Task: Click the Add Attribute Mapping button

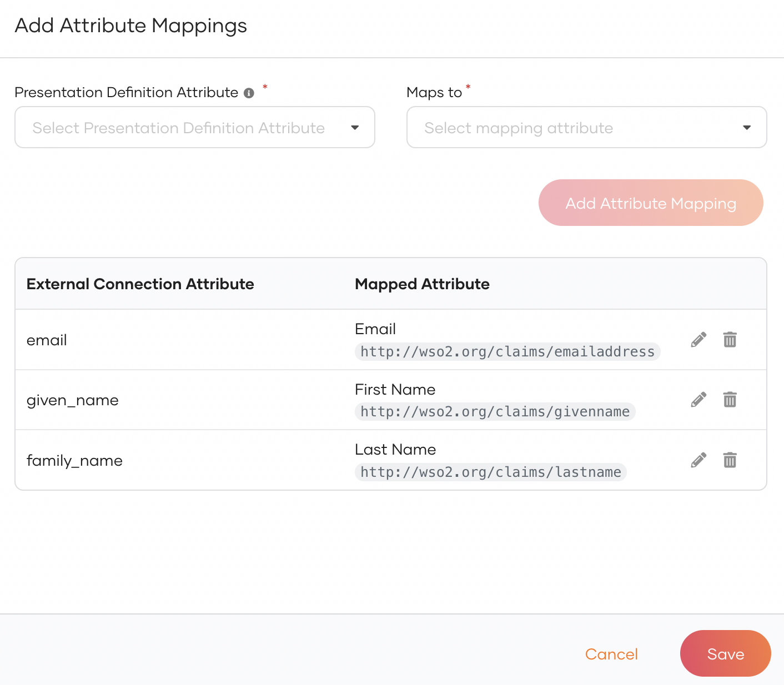Action: pos(651,203)
